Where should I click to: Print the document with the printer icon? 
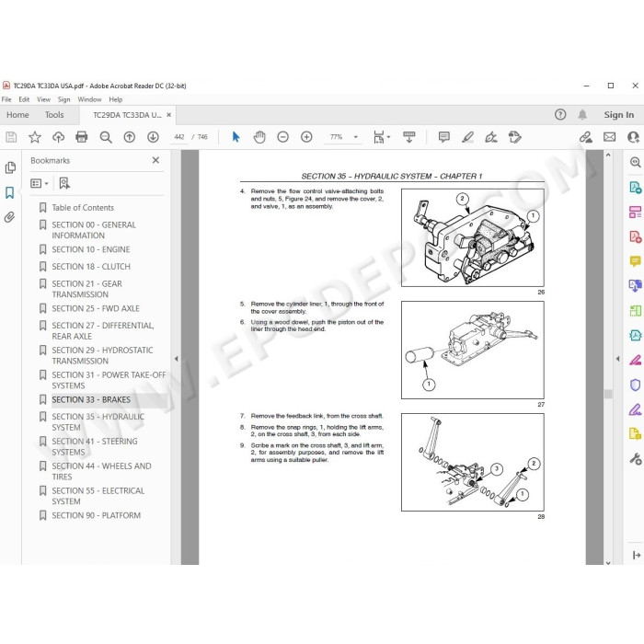[82, 137]
